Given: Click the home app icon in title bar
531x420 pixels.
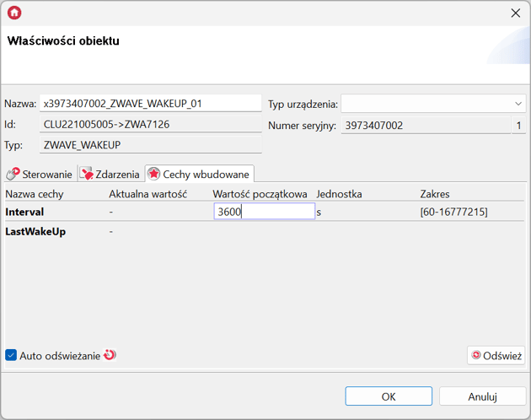Looking at the screenshot, I should click(x=14, y=13).
